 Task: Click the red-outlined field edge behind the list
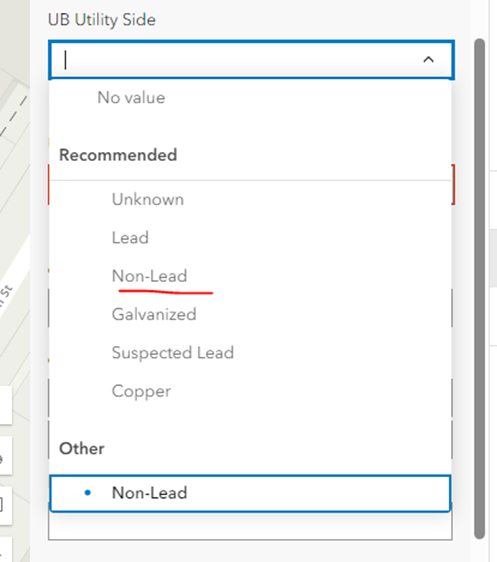pyautogui.click(x=453, y=184)
